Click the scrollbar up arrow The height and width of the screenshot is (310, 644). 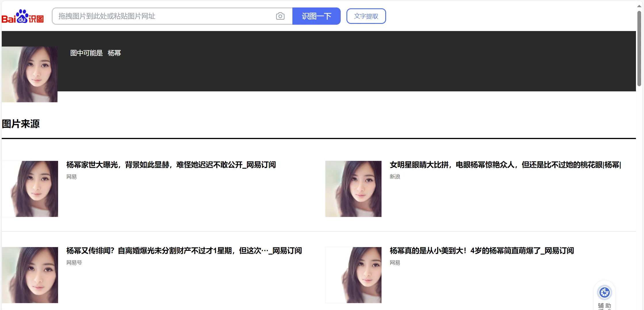[639, 6]
